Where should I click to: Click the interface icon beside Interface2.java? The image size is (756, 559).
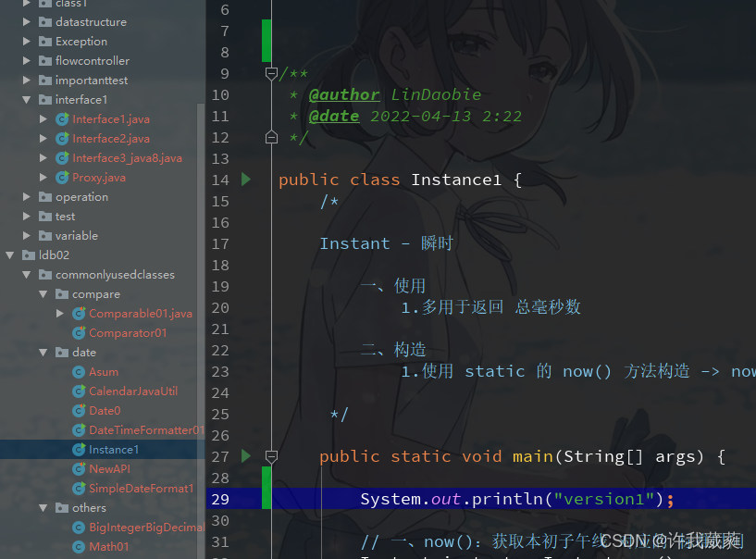61,138
